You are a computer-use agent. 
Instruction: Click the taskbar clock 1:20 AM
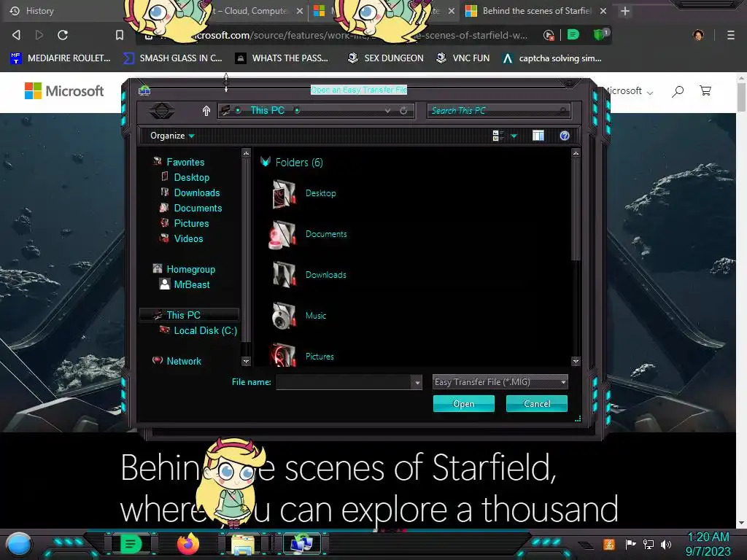pyautogui.click(x=708, y=537)
